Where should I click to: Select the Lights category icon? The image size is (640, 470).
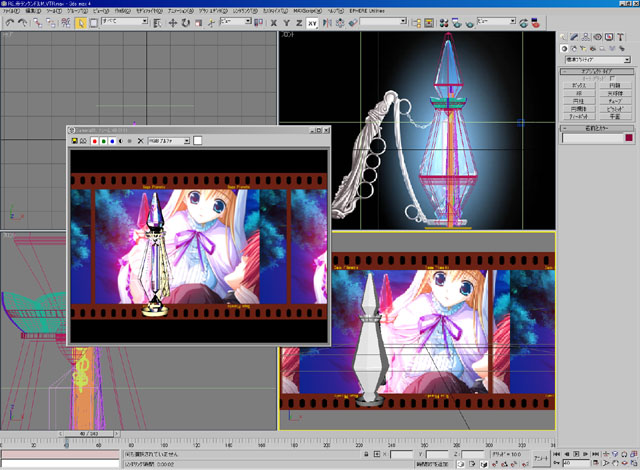(x=583, y=49)
